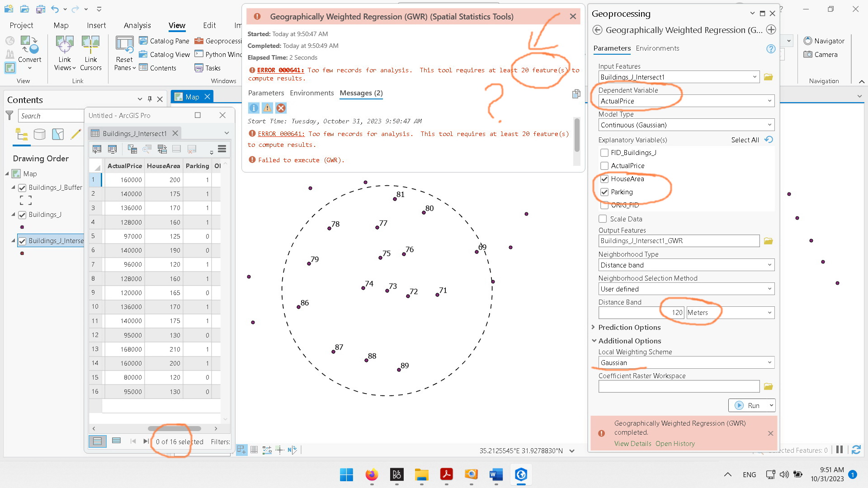Pause map drawing in status bar
Screen dimensions: 868x488
(x=840, y=450)
